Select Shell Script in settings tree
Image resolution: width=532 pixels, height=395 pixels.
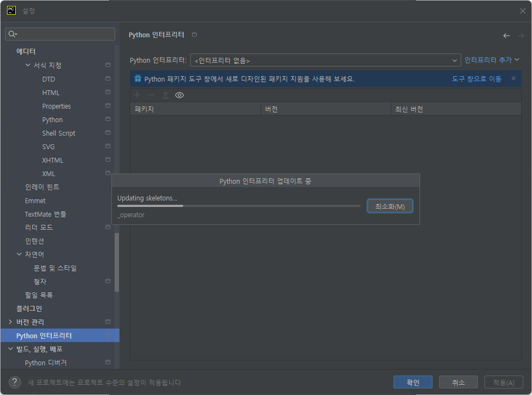point(58,133)
